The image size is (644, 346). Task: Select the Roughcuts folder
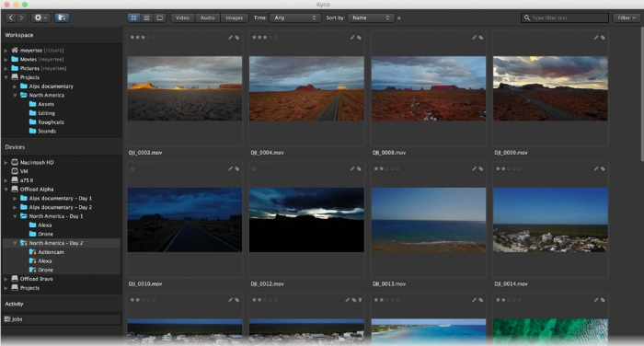point(46,122)
